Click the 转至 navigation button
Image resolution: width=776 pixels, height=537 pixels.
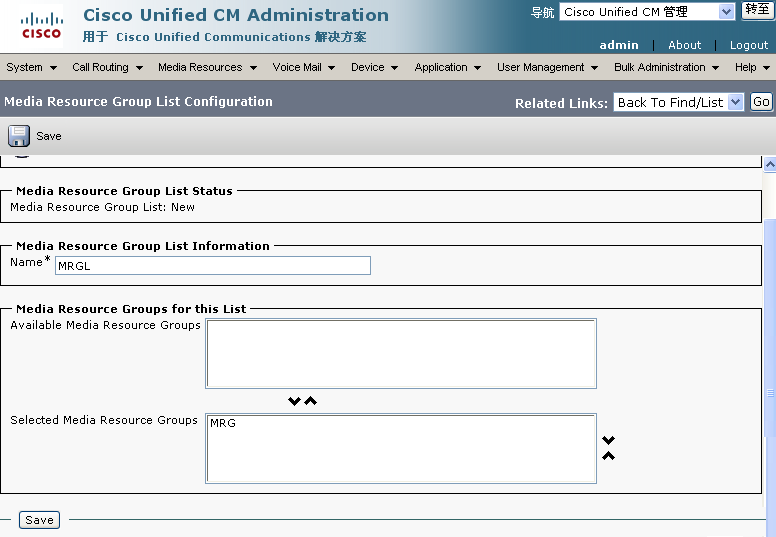coord(757,10)
